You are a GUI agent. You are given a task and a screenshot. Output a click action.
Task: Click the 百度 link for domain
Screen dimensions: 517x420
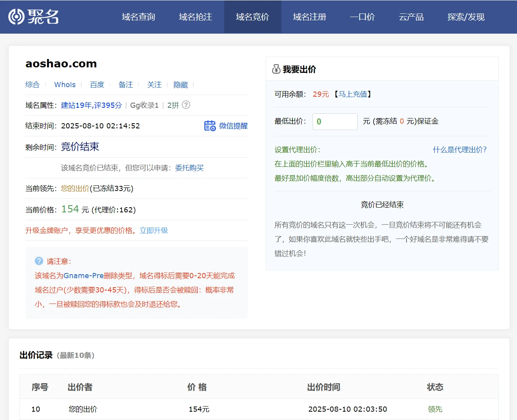pyautogui.click(x=97, y=85)
